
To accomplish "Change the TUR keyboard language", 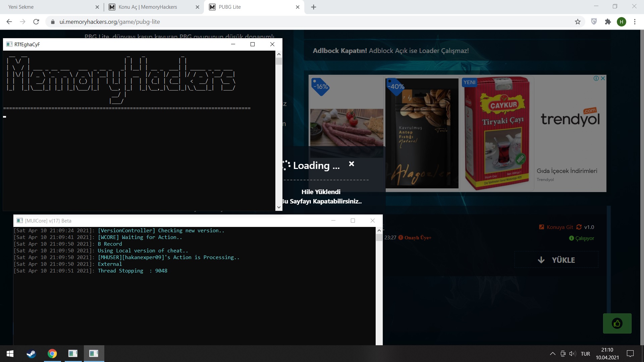I will pos(585,354).
